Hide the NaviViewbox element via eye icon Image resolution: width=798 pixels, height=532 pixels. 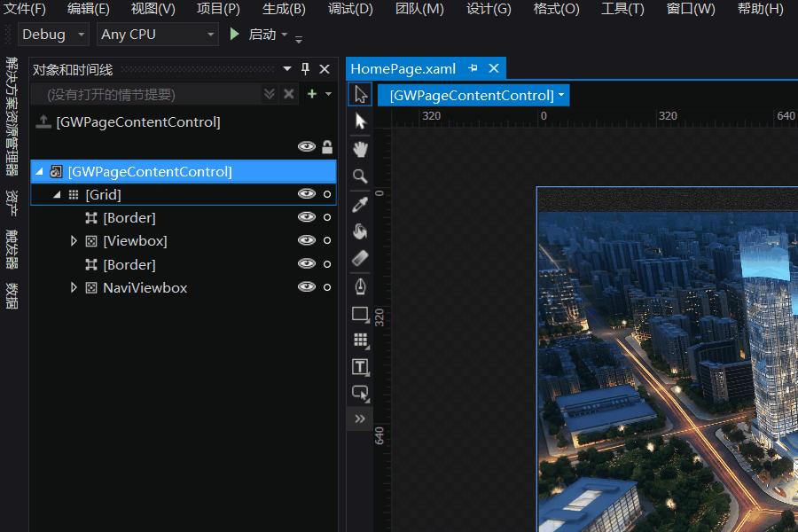307,286
